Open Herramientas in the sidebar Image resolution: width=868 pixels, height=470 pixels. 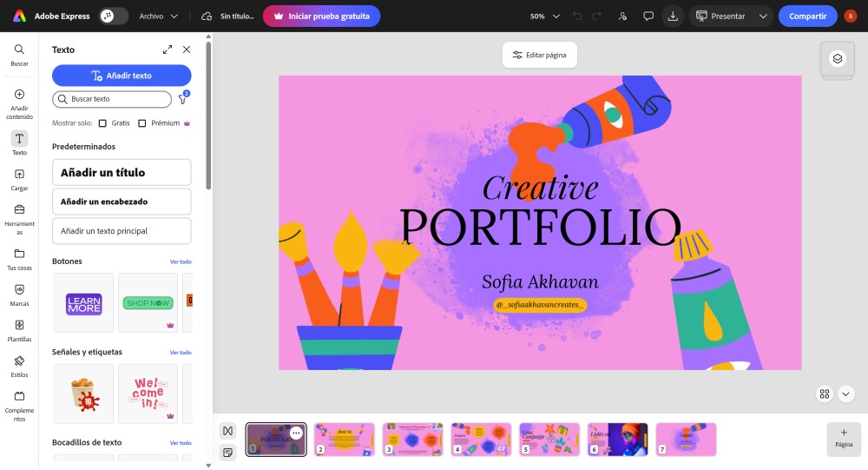(19, 219)
